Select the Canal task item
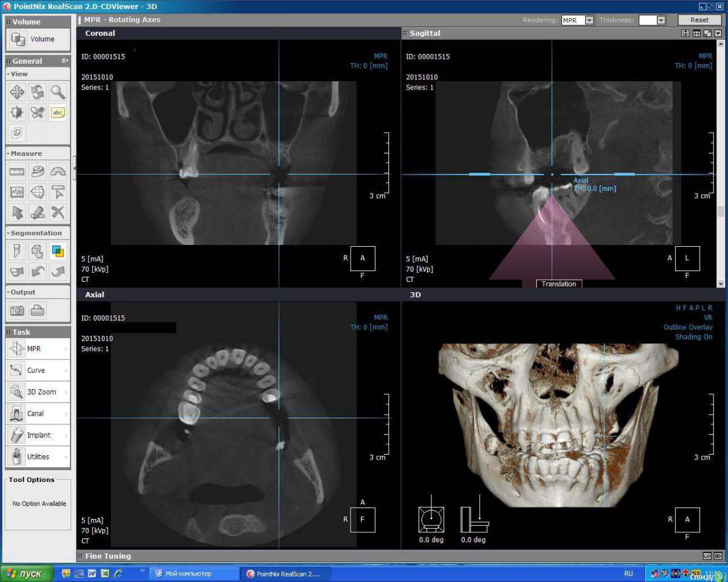This screenshot has width=728, height=582. [38, 413]
